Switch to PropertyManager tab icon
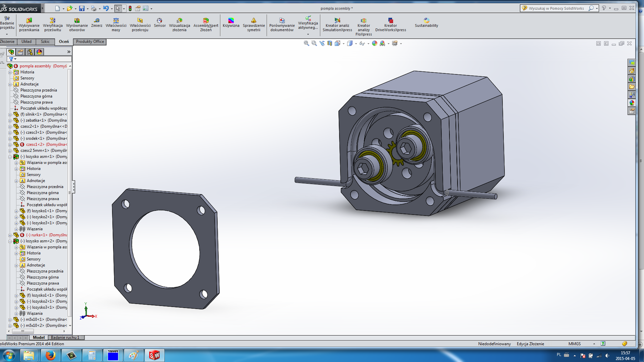This screenshot has width=644, height=362. coord(20,52)
